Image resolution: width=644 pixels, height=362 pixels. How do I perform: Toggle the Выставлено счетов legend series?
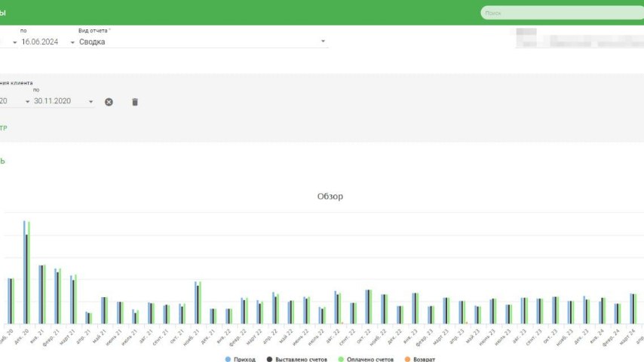[x=297, y=359]
